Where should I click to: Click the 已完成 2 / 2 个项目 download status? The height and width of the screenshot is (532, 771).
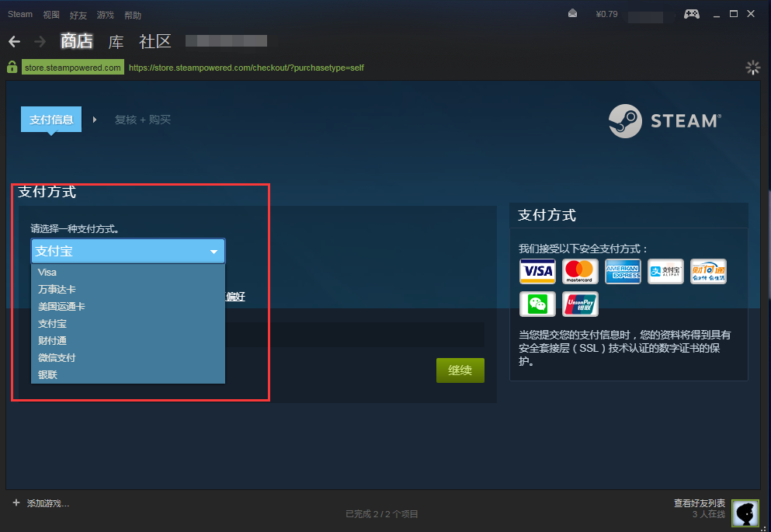pyautogui.click(x=382, y=514)
